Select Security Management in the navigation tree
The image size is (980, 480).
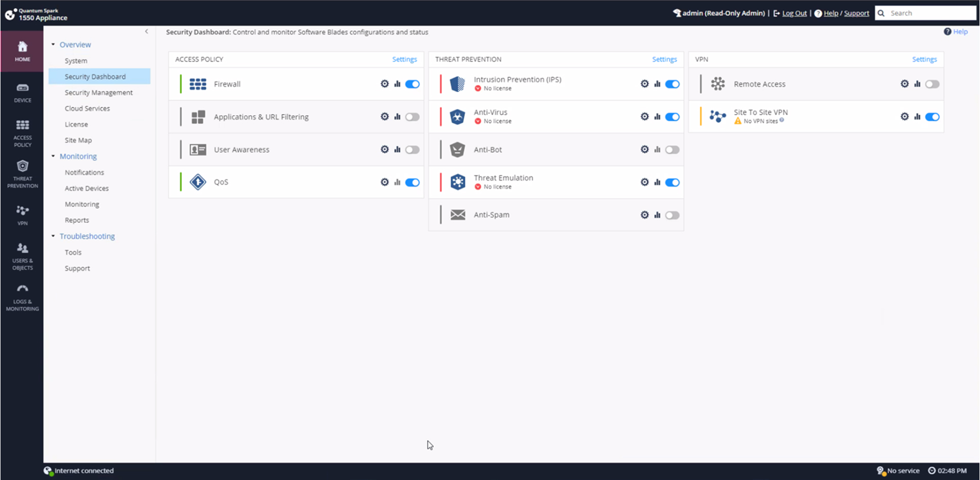pyautogui.click(x=99, y=92)
